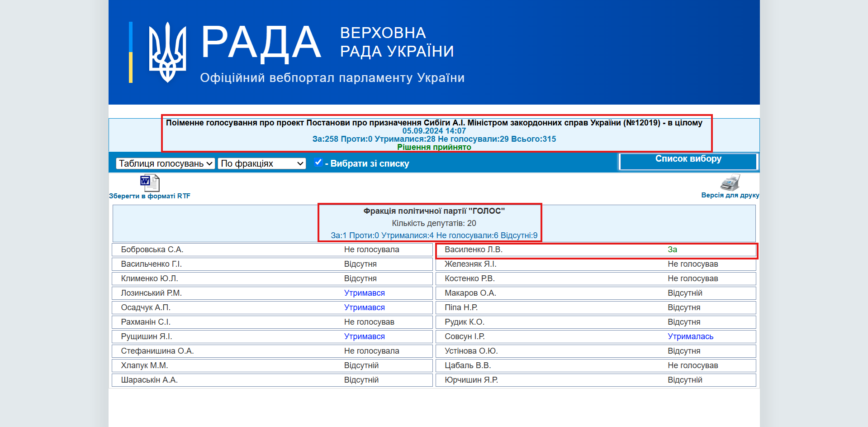Image resolution: width=868 pixels, height=427 pixels.
Task: Select row 'Лозинський Р.М.'
Action: [272, 293]
